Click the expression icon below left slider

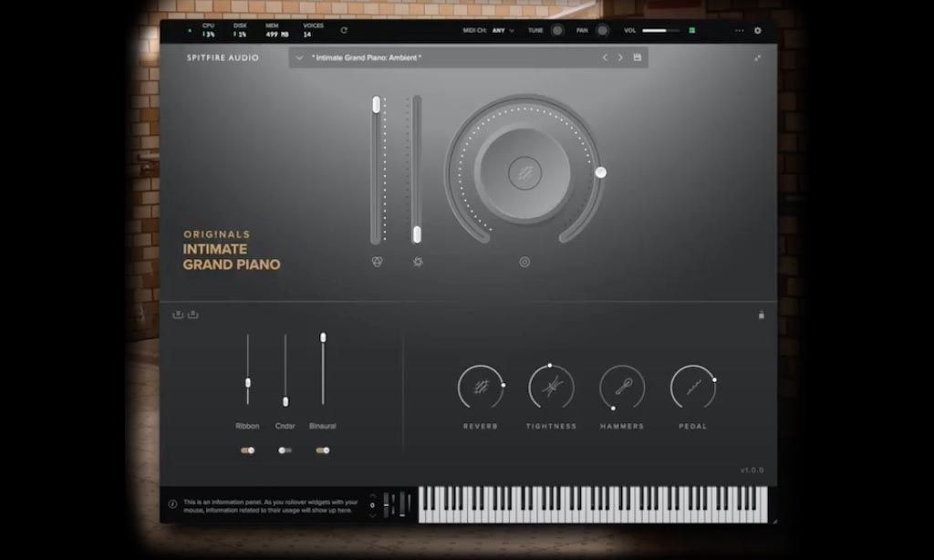click(x=377, y=262)
